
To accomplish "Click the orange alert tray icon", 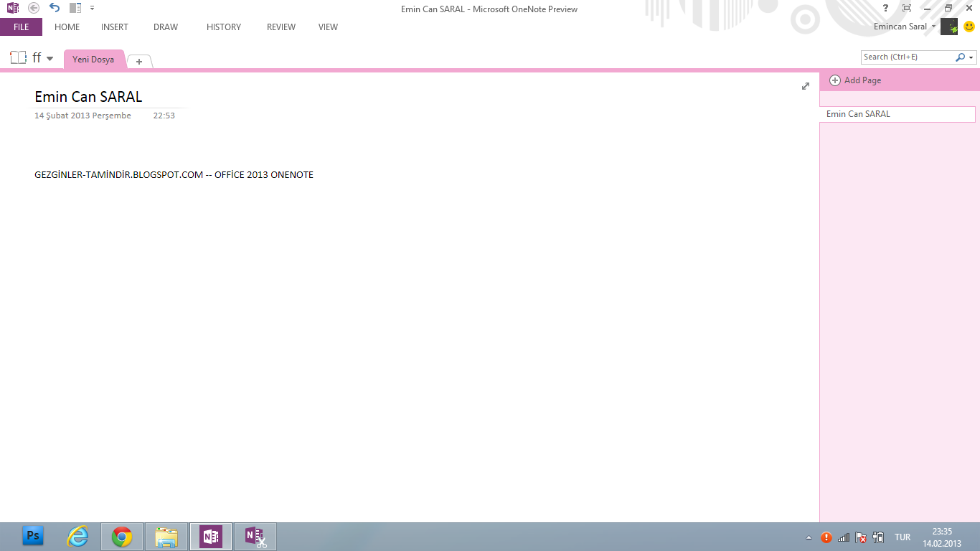I will 826,537.
